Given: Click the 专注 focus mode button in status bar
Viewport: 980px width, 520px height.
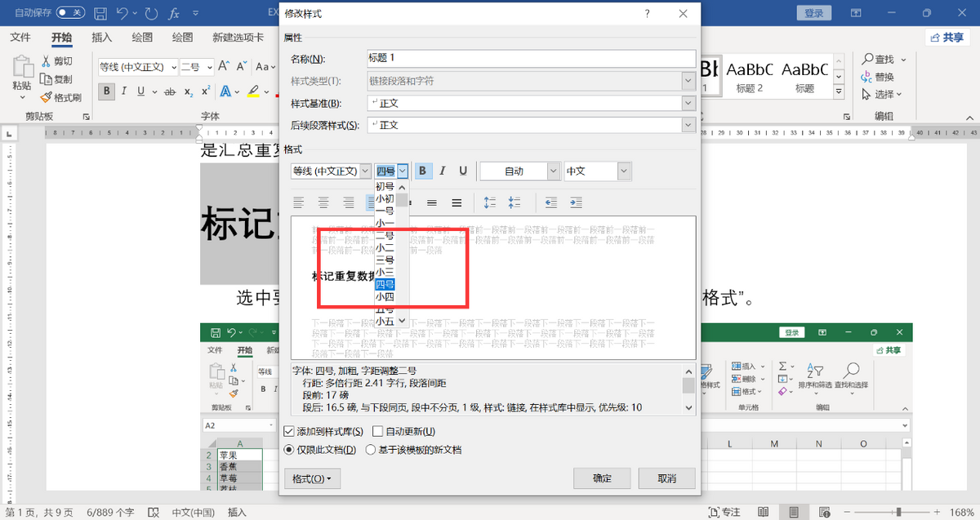Looking at the screenshot, I should pyautogui.click(x=724, y=513).
